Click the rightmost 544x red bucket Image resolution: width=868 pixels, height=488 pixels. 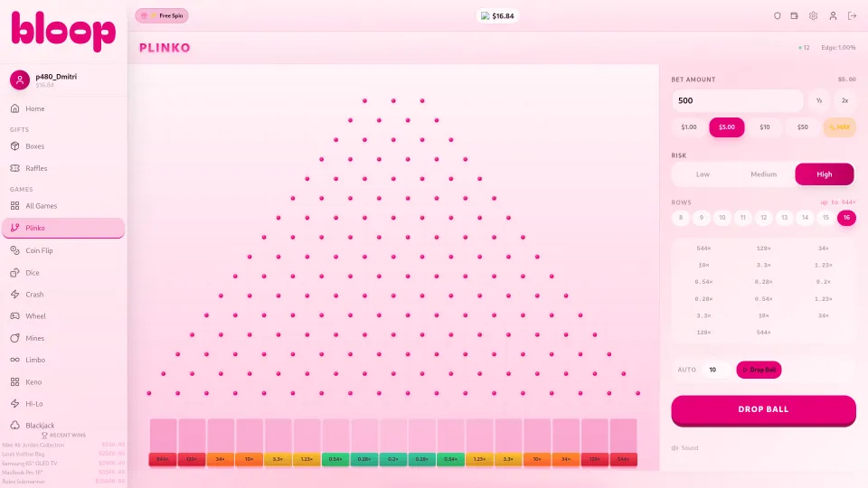click(623, 459)
